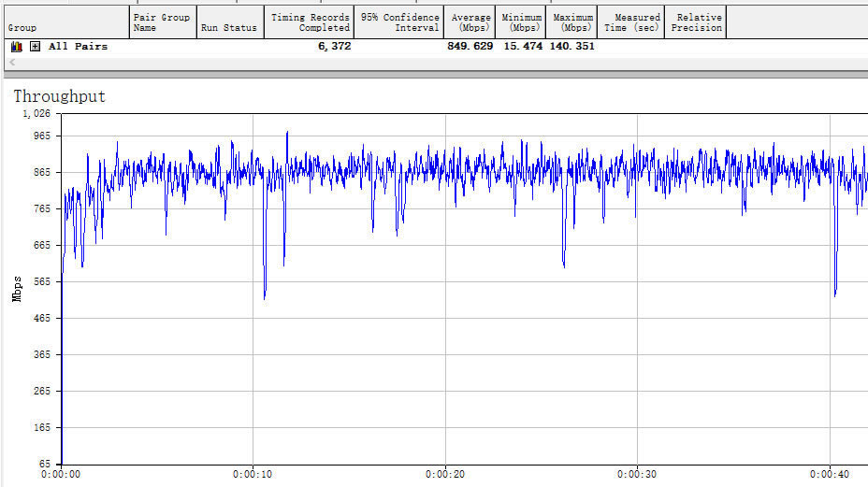Click the Measured Time (sec) column header
This screenshot has width=868, height=487.
coord(631,22)
